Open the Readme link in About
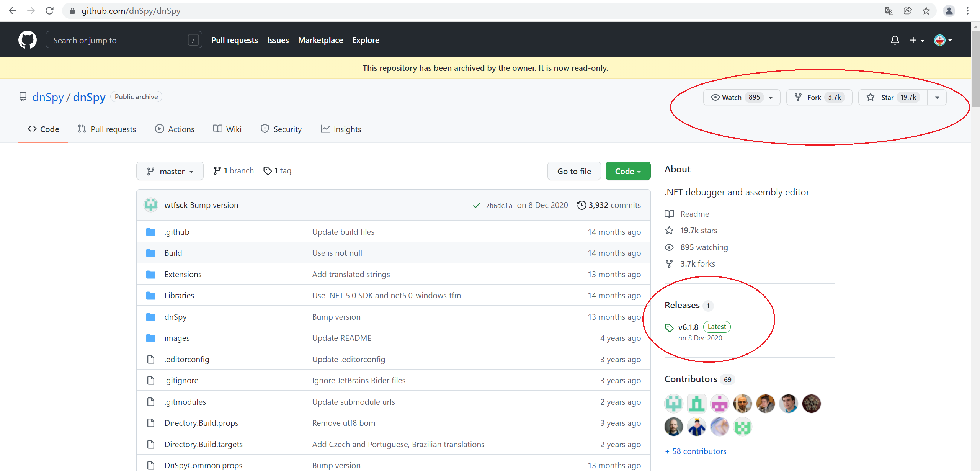980x471 pixels. click(x=694, y=214)
